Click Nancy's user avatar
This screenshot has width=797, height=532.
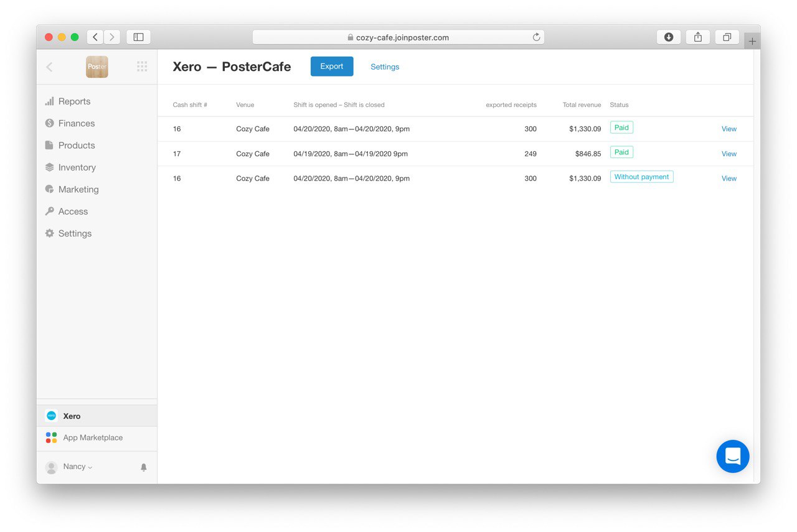52,467
